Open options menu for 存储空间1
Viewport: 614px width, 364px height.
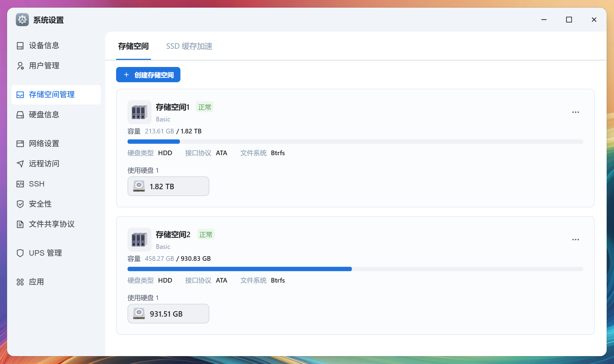pyautogui.click(x=575, y=112)
